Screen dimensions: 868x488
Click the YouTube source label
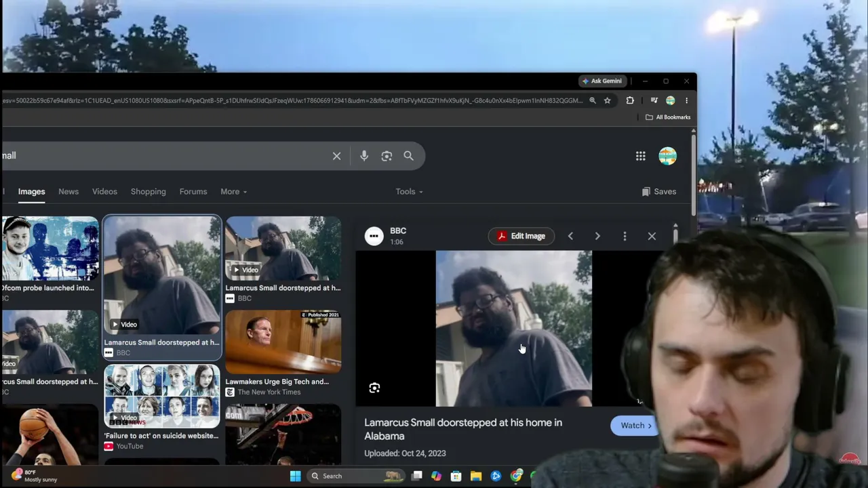tap(130, 447)
